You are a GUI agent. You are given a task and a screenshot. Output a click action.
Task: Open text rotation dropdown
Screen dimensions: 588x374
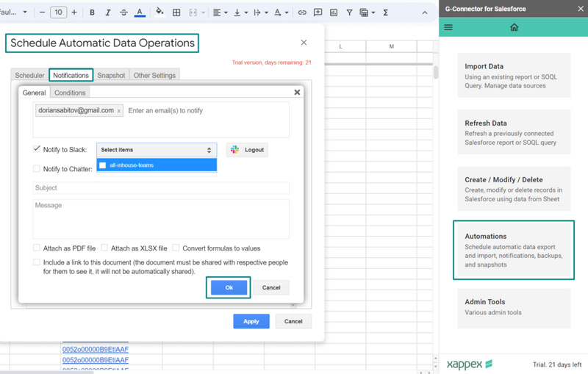282,12
